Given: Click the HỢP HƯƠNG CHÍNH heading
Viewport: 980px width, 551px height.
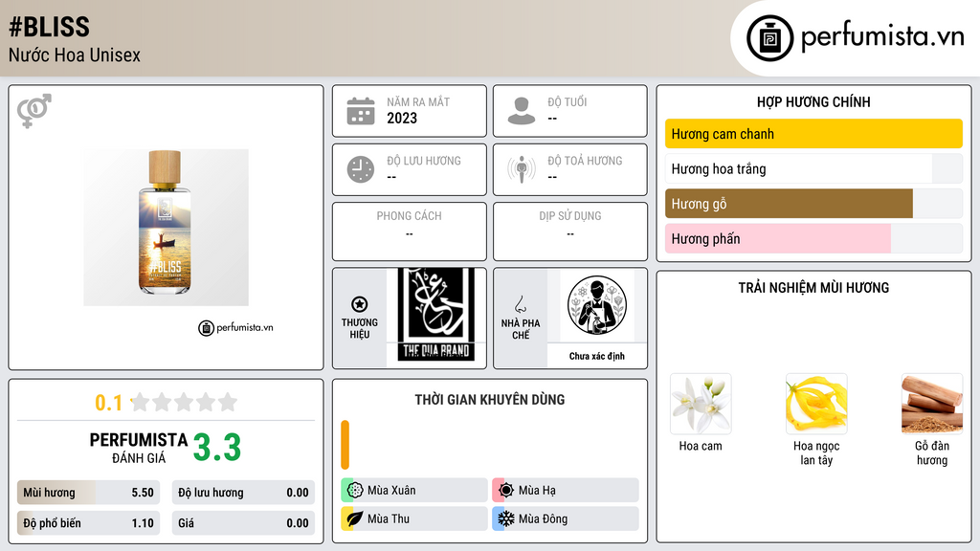Looking at the screenshot, I should pos(813,101).
